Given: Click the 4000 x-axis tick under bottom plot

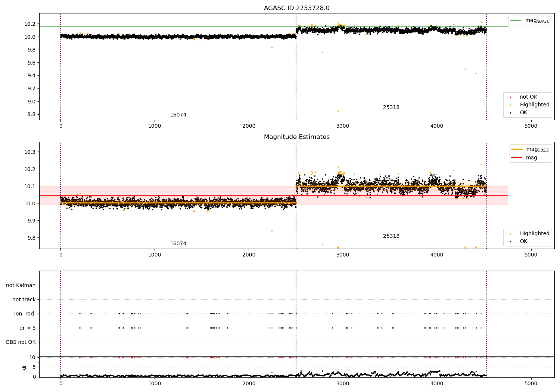Looking at the screenshot, I should tap(437, 383).
